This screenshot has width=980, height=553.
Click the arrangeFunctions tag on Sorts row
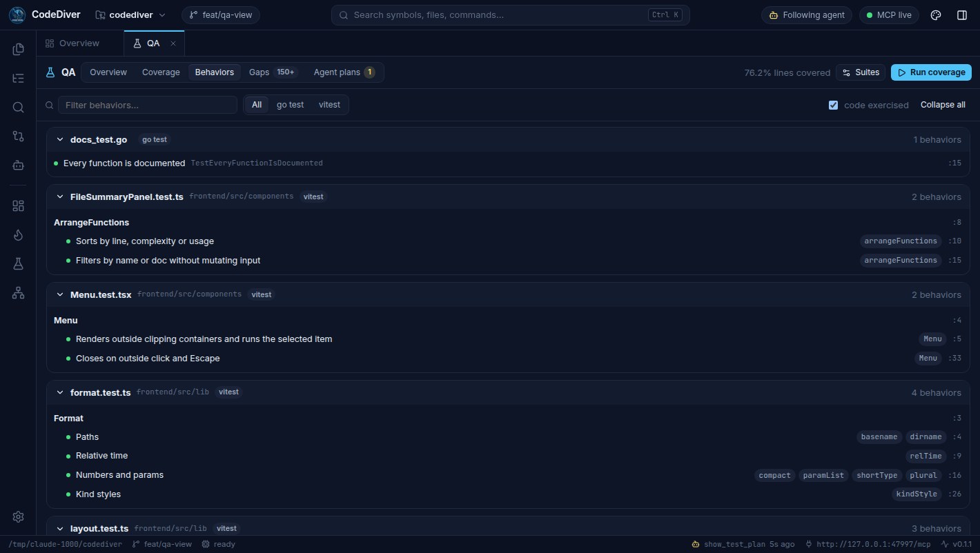pyautogui.click(x=901, y=241)
